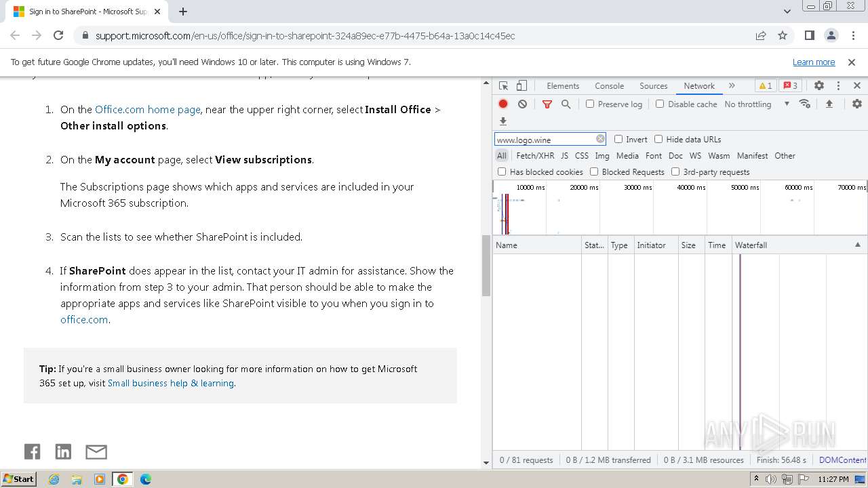Viewport: 868px width, 488px height.
Task: Show the 1 warning badge
Action: point(765,86)
